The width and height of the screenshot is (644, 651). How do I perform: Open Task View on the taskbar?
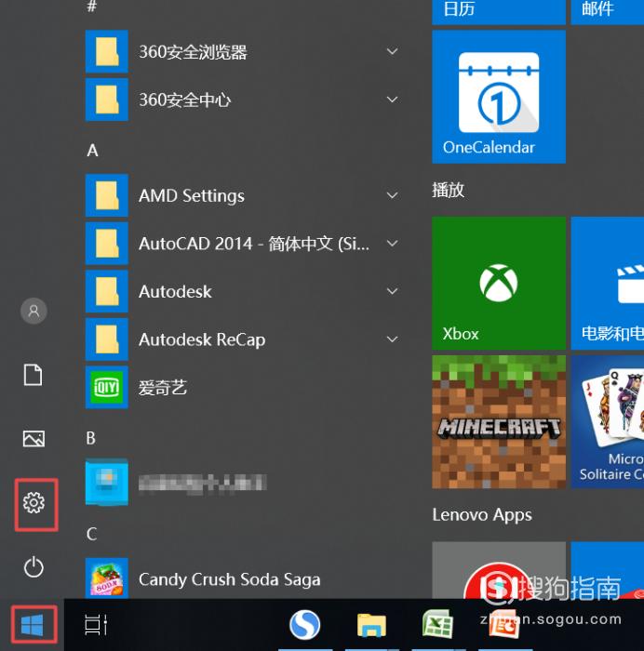click(97, 625)
